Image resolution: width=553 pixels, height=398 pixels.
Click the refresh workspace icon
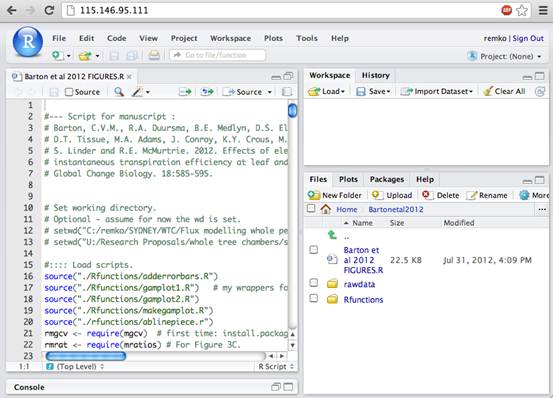click(540, 91)
